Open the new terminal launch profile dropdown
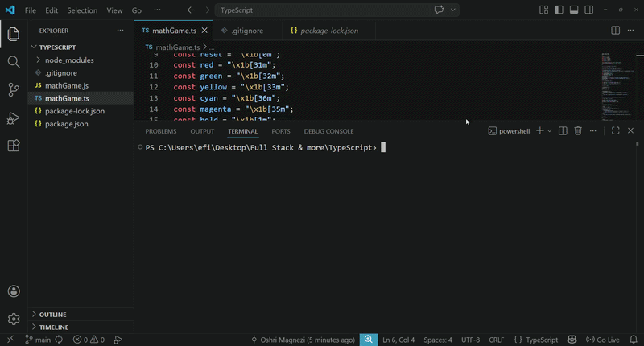 point(550,131)
